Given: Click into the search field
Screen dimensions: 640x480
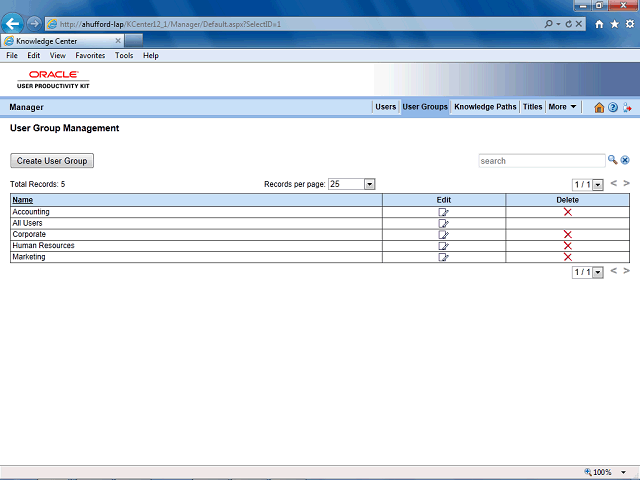Looking at the screenshot, I should 542,161.
